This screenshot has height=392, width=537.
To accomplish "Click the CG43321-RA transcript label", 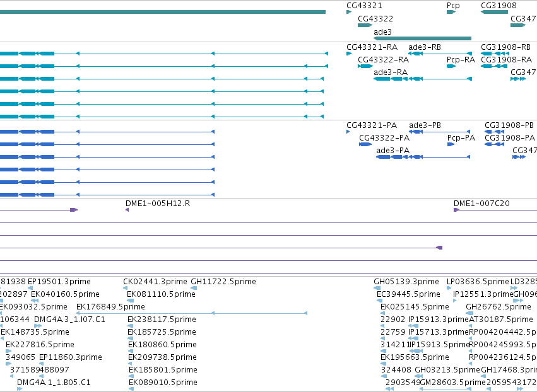I will click(372, 47).
